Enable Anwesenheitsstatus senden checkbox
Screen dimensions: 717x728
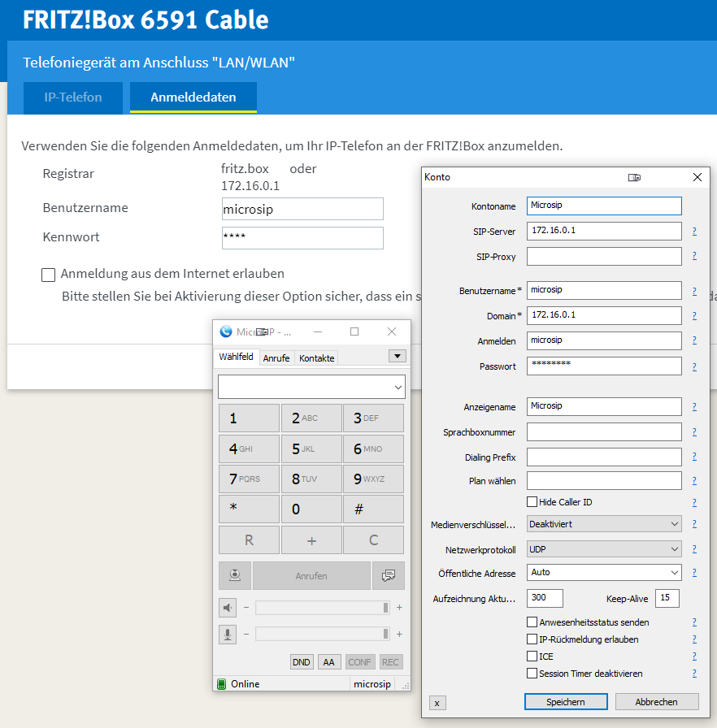(532, 622)
